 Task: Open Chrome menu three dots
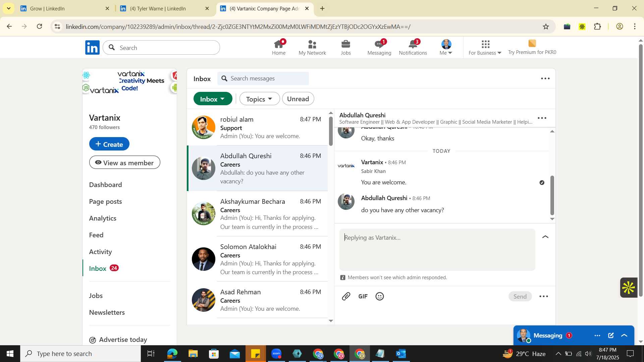coord(635,26)
